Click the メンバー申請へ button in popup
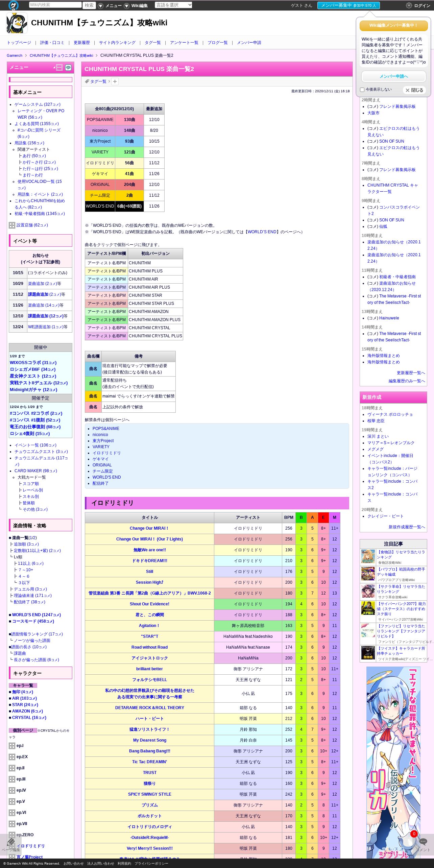This screenshot has width=434, height=868. 394,76
